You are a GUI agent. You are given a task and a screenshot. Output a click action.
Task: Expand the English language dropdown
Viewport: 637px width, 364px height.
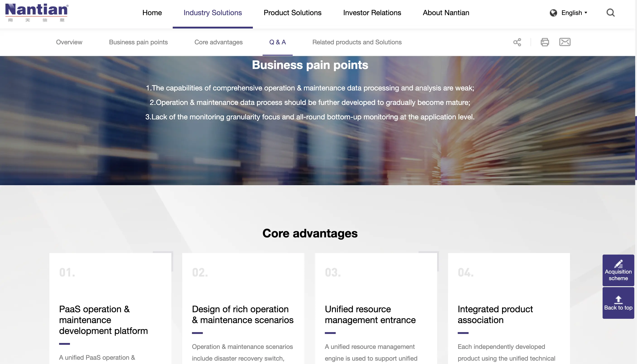(x=574, y=13)
